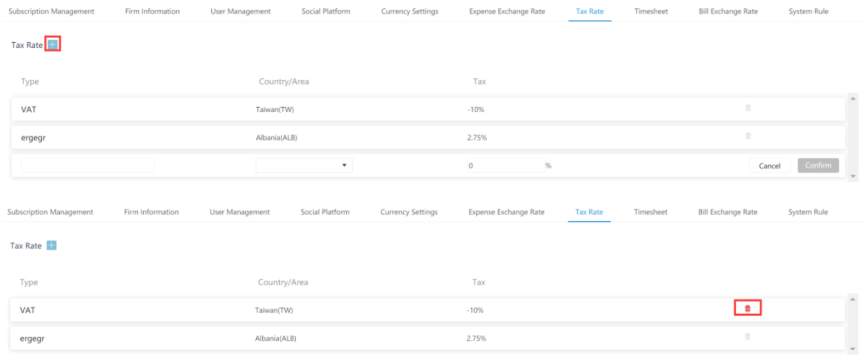The height and width of the screenshot is (363, 868).
Task: Click grey trash icon for VAT in upper panel
Action: [748, 108]
